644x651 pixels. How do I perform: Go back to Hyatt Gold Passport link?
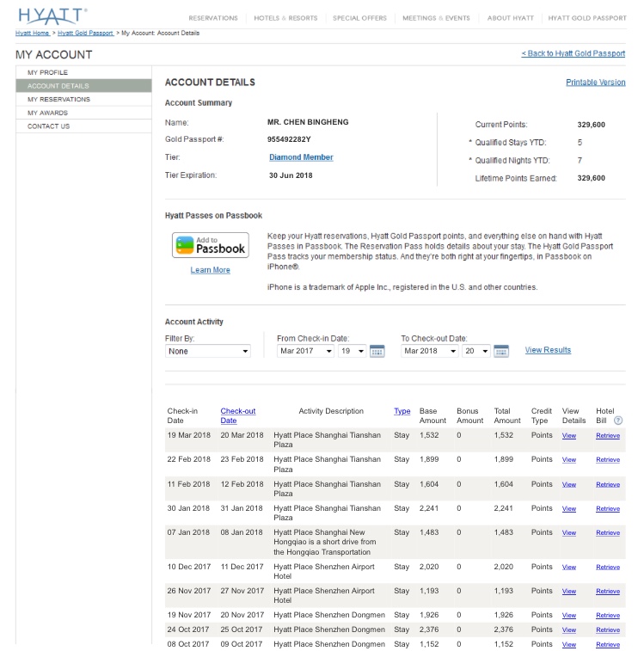[573, 53]
